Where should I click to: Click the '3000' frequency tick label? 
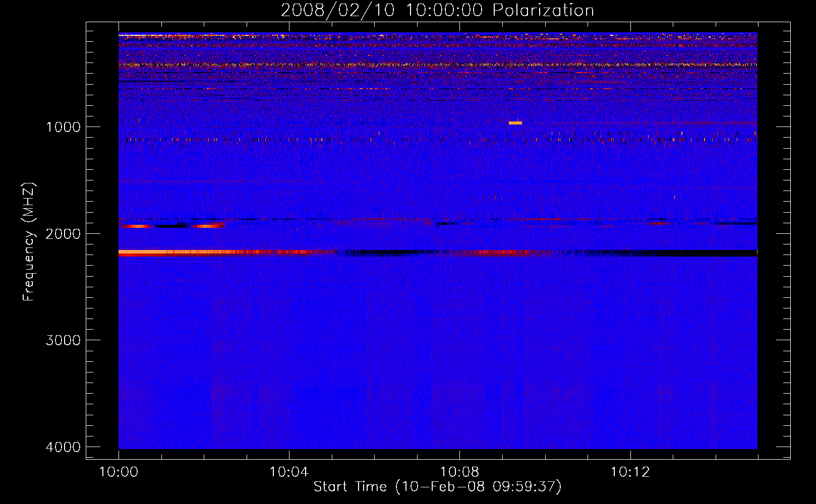(63, 340)
